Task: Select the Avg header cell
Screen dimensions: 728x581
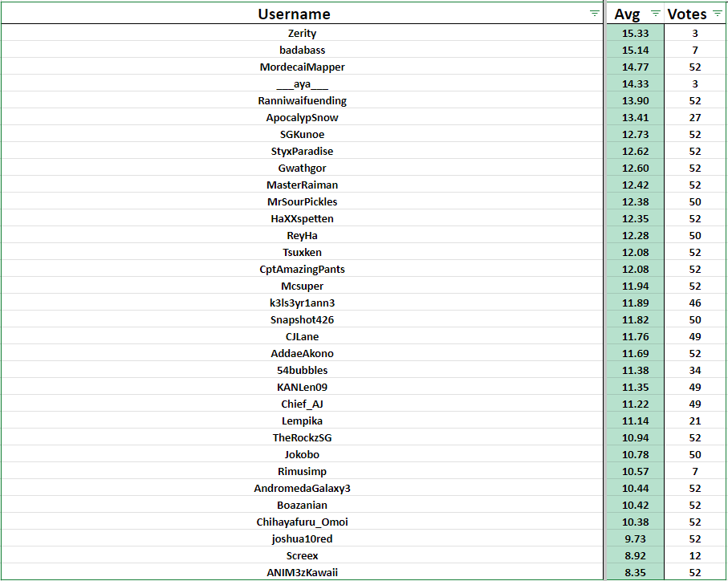Action: (x=626, y=14)
